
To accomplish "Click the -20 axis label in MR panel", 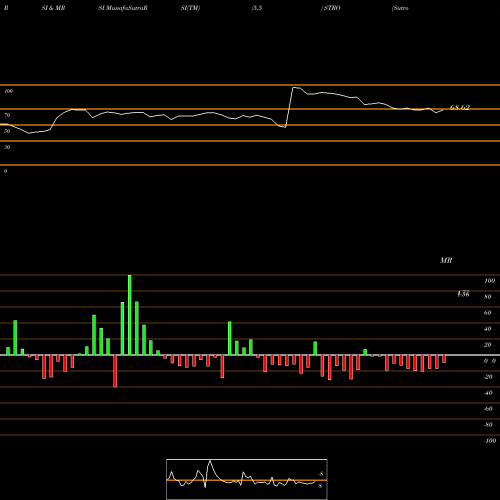I will click(x=488, y=377).
